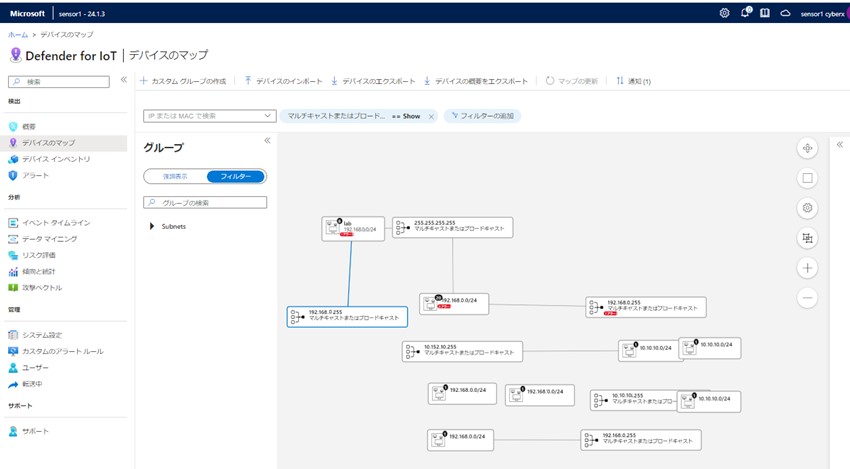850x469 pixels.
Task: Select the フィルター toggle option
Action: click(x=236, y=176)
